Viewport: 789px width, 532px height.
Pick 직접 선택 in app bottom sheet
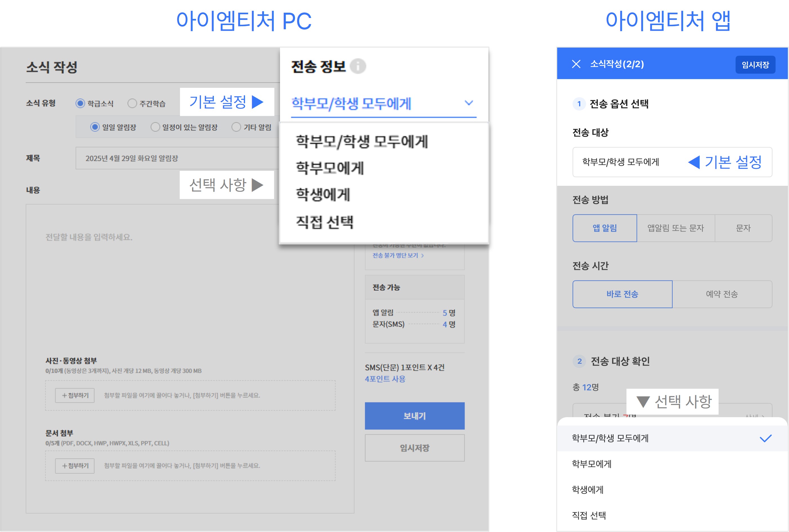click(672, 516)
